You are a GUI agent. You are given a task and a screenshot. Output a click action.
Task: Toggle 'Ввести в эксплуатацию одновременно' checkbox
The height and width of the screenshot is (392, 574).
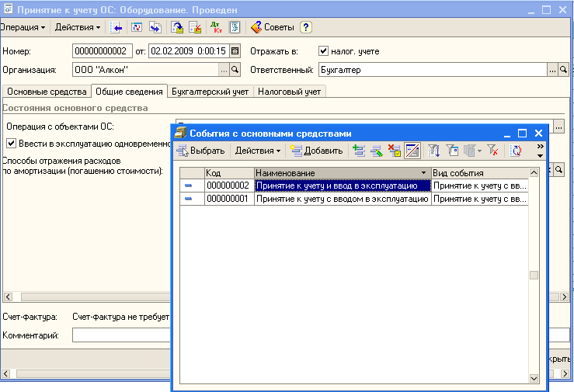coord(12,143)
